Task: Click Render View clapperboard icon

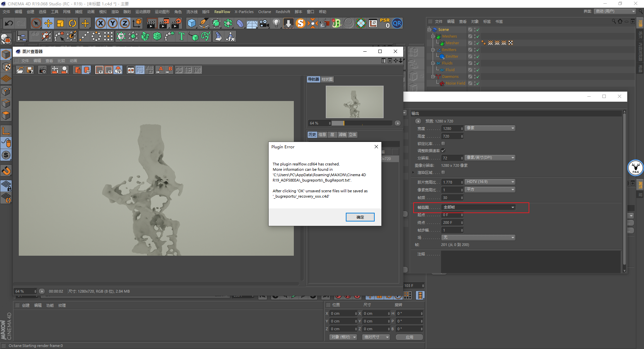Action: (152, 23)
